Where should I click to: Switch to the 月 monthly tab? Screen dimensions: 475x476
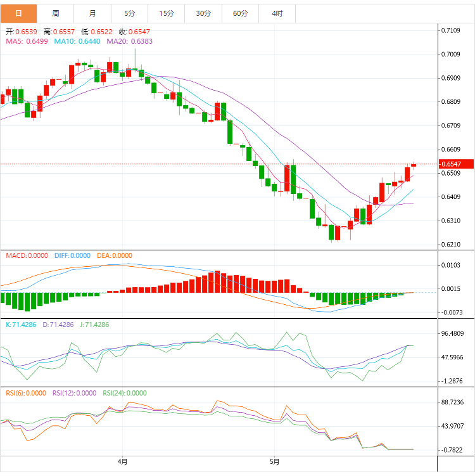92,13
